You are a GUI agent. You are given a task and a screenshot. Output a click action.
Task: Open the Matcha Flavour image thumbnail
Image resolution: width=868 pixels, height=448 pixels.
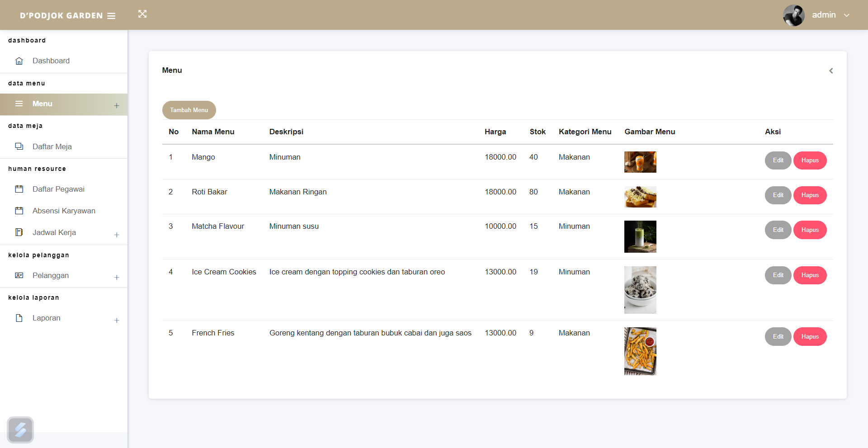click(x=640, y=236)
